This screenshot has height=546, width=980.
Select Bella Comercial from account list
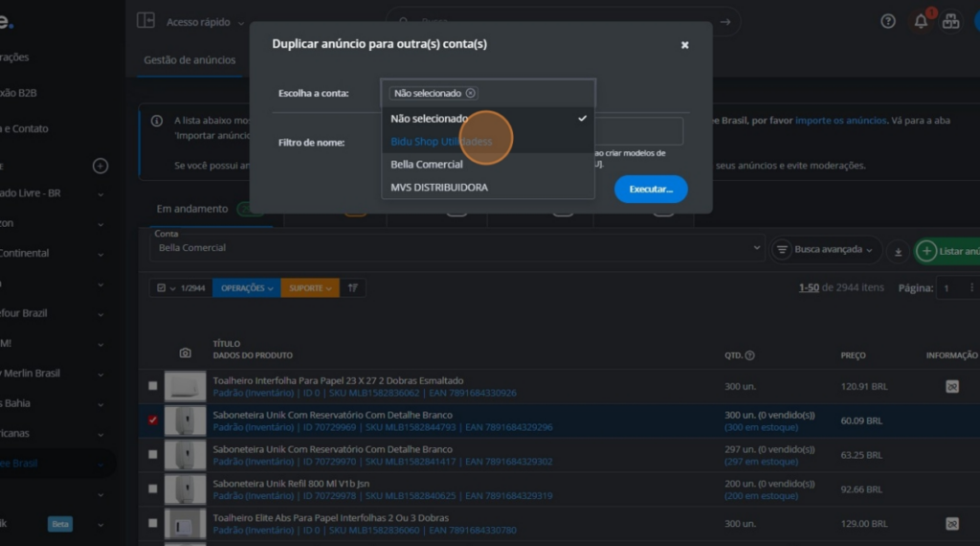click(x=427, y=165)
